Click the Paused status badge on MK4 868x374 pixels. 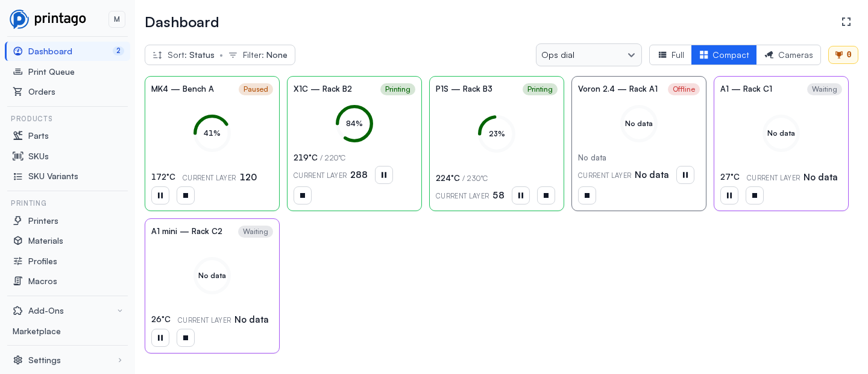[256, 89]
